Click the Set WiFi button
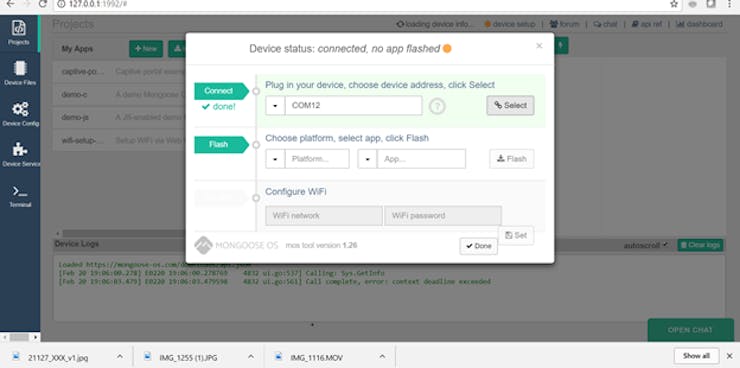The width and height of the screenshot is (740, 368). click(x=515, y=235)
